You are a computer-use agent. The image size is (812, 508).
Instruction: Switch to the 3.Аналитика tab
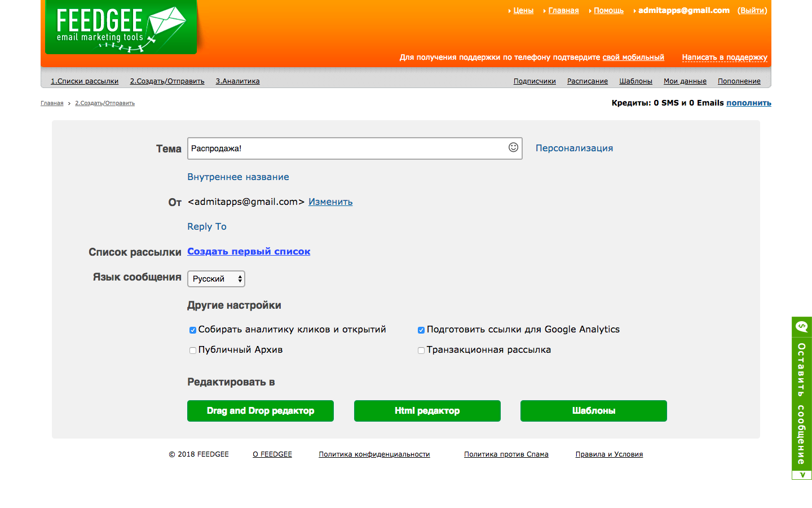tap(237, 81)
